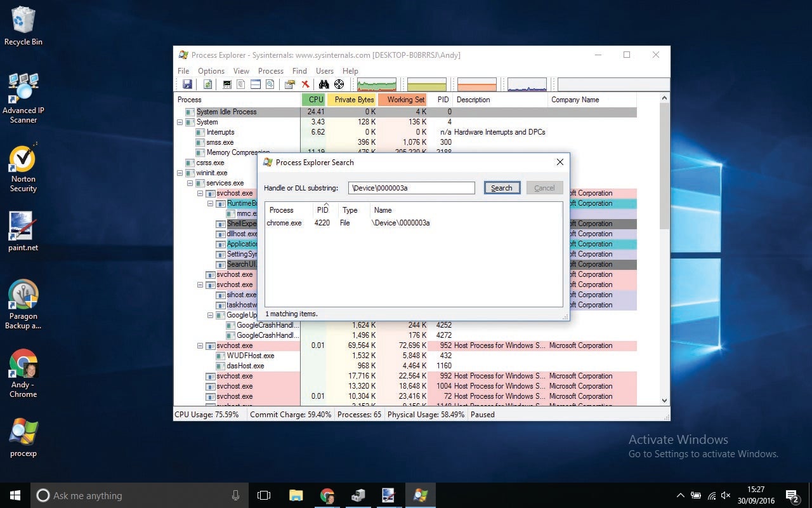Open the green CPU usage mini graph
Viewport: 812px width, 508px height.
click(x=377, y=84)
